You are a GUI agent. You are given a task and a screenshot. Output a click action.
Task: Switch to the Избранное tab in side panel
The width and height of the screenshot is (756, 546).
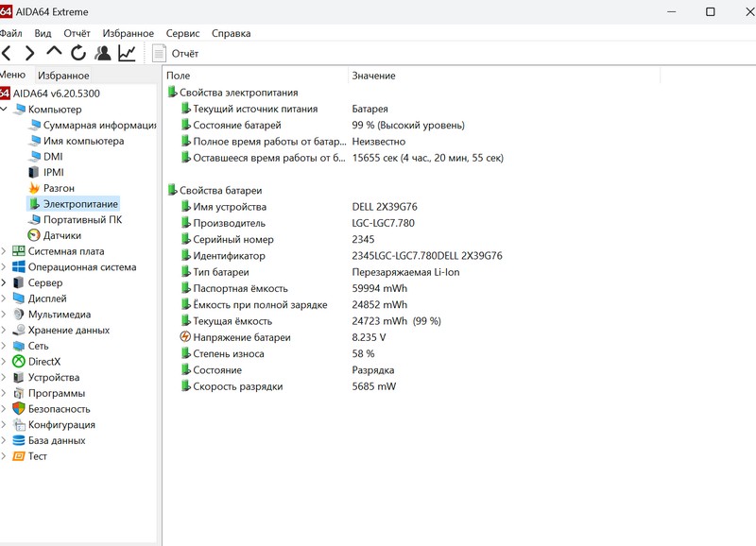(x=63, y=76)
